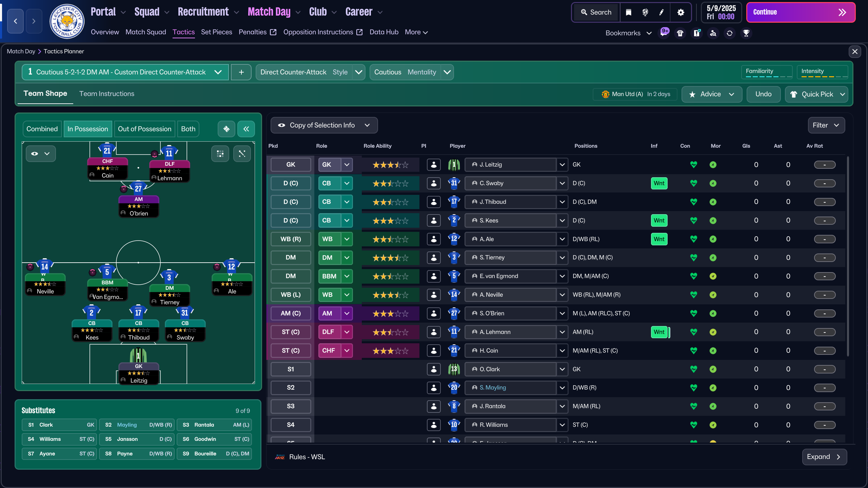
Task: Open the Set Pieces menu item
Action: click(x=216, y=32)
